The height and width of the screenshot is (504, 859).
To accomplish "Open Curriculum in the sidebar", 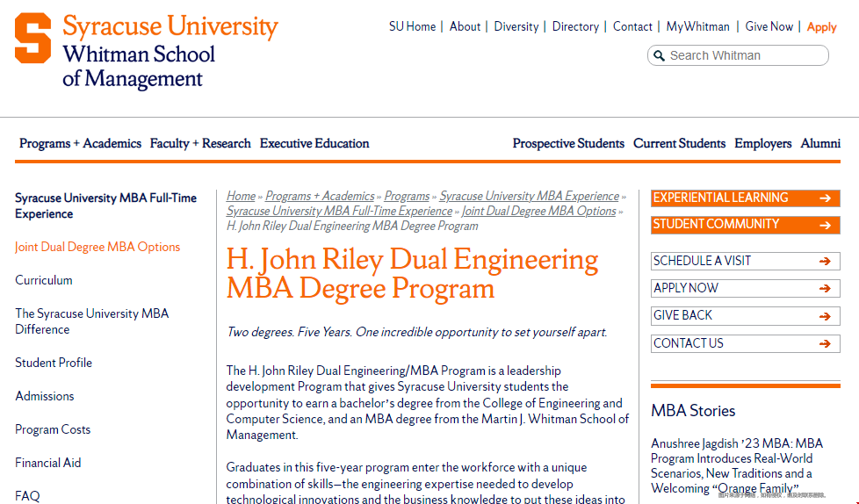I will [x=44, y=280].
